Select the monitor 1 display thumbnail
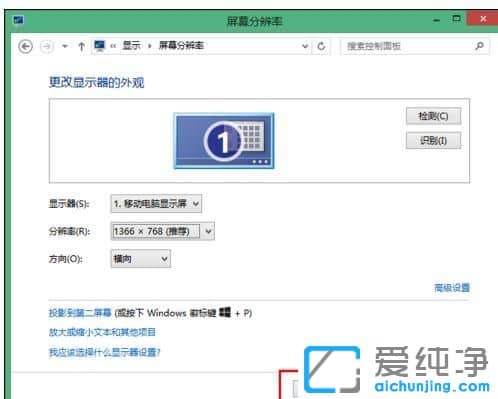The width and height of the screenshot is (498, 399). pyautogui.click(x=224, y=141)
